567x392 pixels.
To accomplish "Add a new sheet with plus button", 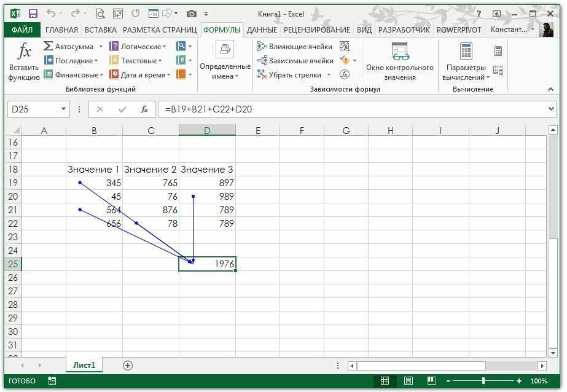I will point(128,366).
